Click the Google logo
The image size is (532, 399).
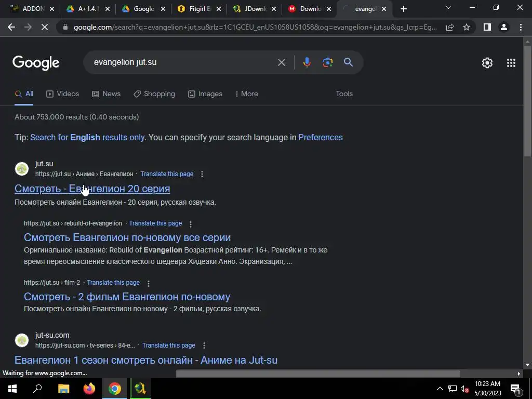36,63
